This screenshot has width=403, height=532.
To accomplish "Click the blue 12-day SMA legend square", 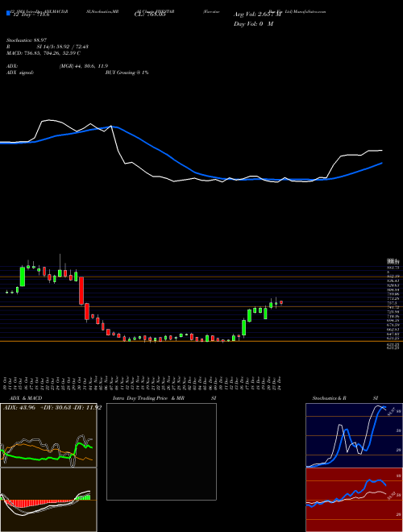I will [x=8, y=14].
